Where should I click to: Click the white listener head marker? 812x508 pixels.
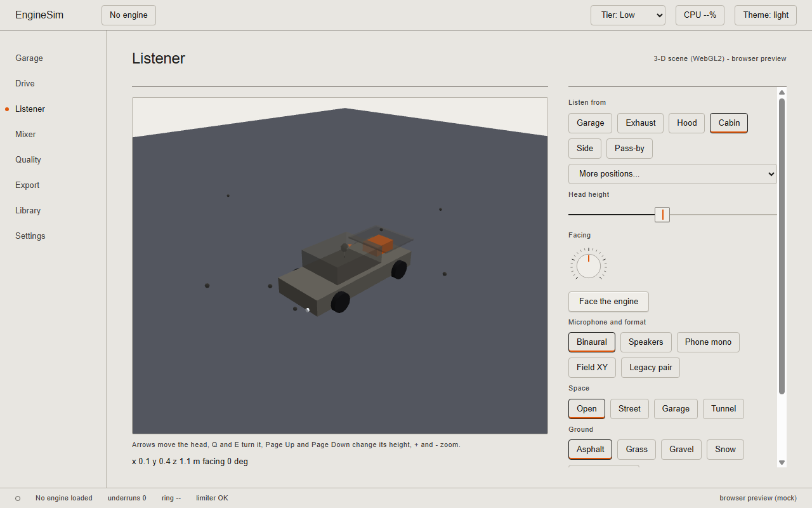tap(308, 310)
